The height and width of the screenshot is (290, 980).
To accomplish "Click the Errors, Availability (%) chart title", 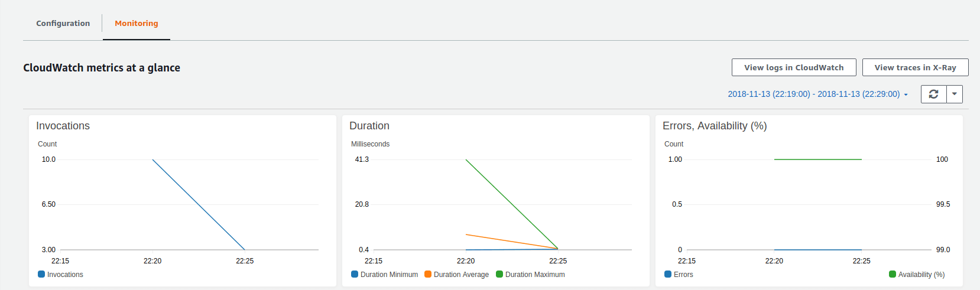I will [715, 126].
